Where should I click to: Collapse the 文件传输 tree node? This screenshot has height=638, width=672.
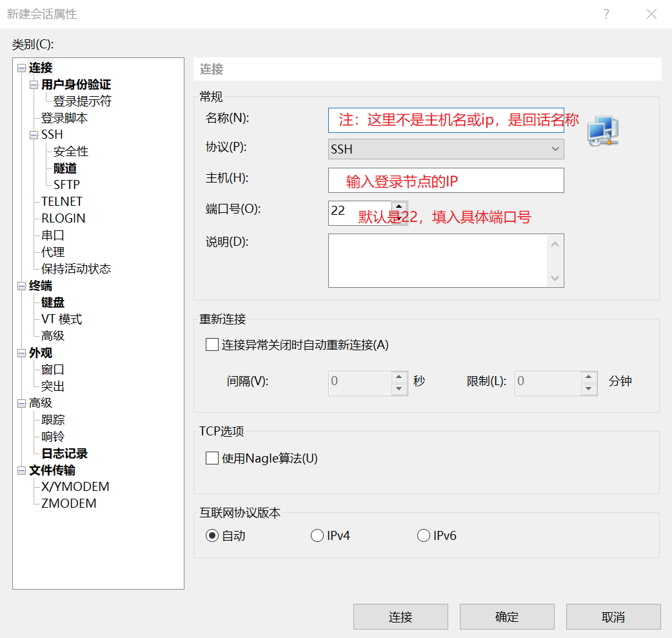pos(21,470)
